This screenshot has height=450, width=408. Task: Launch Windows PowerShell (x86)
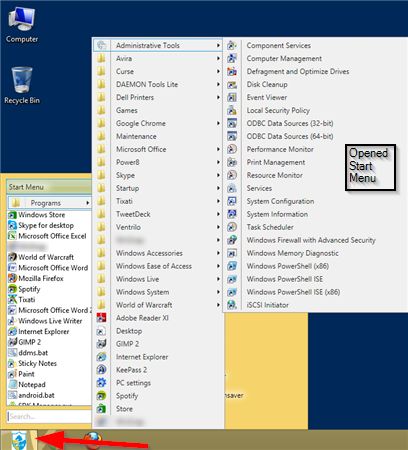[288, 266]
